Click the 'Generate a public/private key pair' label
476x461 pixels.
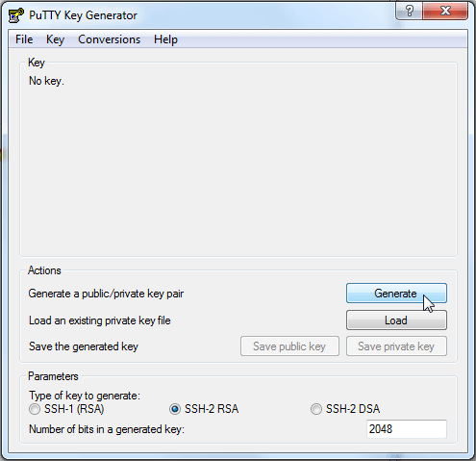click(x=106, y=294)
